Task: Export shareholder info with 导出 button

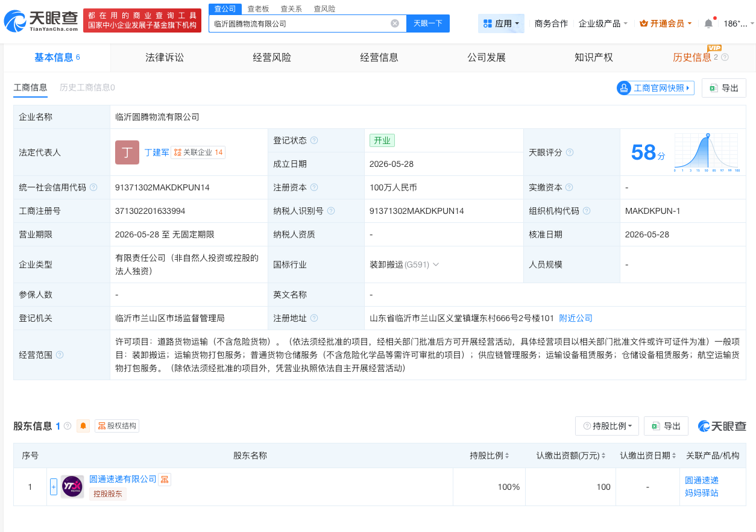Action: click(x=666, y=426)
